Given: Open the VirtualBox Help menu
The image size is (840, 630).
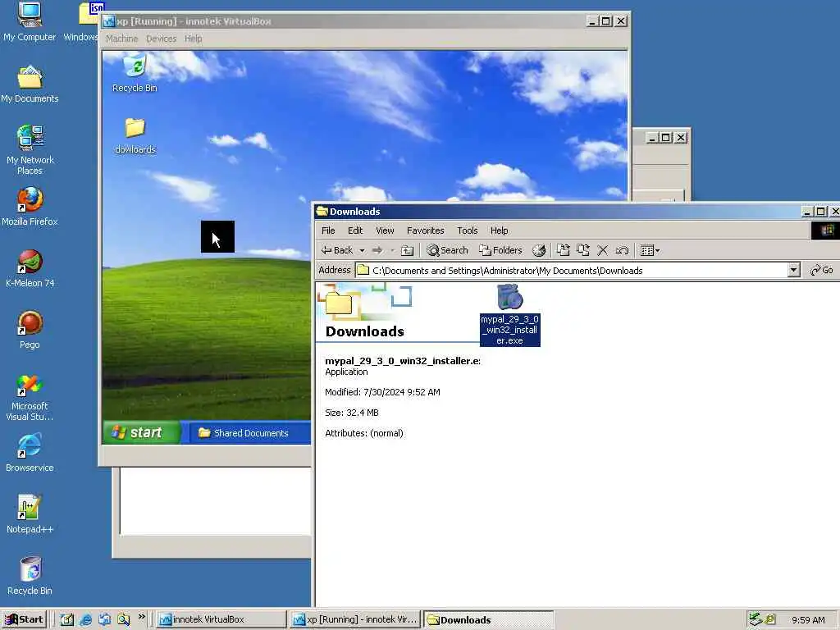Looking at the screenshot, I should tap(194, 39).
